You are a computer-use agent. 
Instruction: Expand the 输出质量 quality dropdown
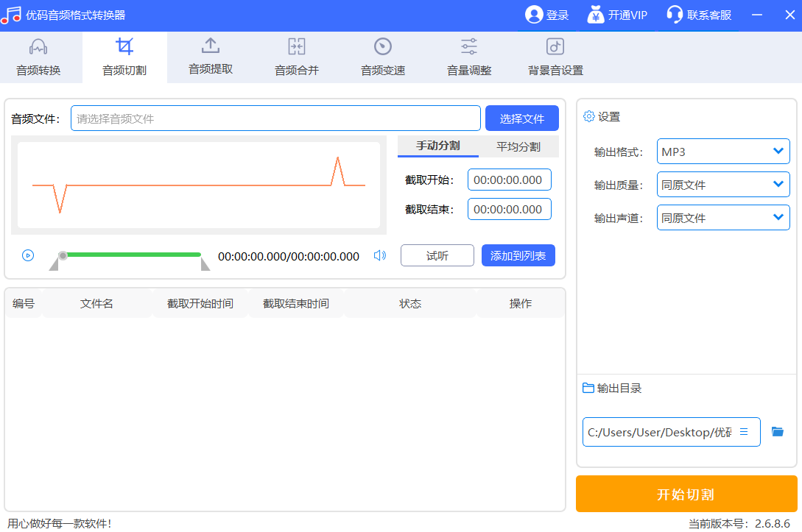[x=723, y=185]
